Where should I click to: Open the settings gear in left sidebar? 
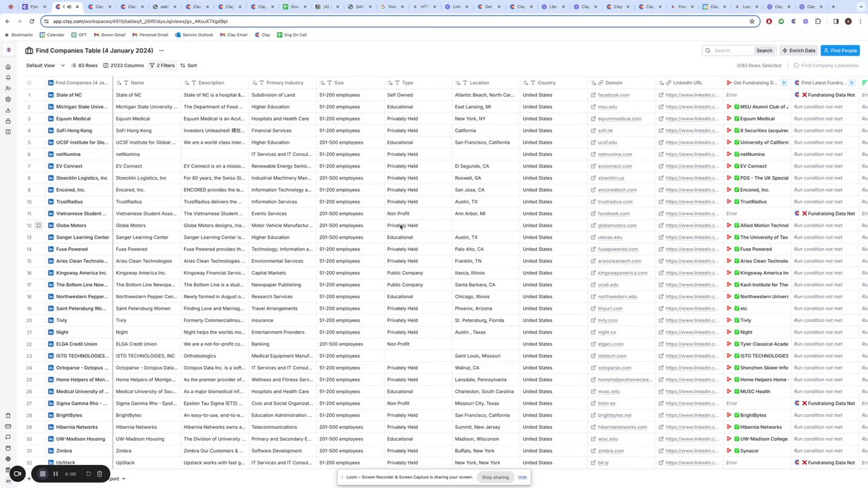pos(8,99)
